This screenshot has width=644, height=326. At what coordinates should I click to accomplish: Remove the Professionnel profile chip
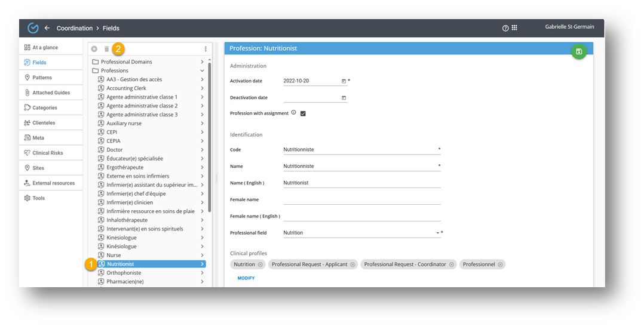(501, 265)
